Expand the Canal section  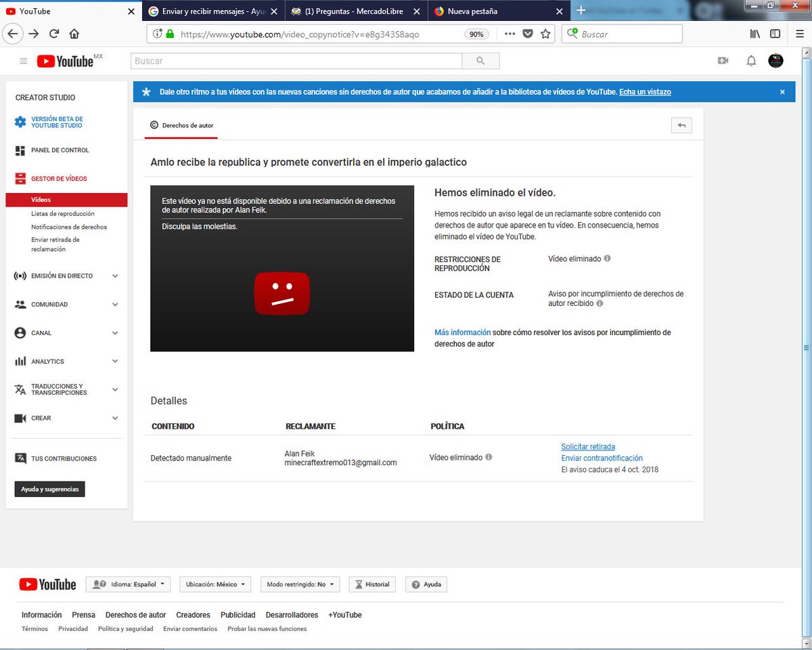coord(114,332)
